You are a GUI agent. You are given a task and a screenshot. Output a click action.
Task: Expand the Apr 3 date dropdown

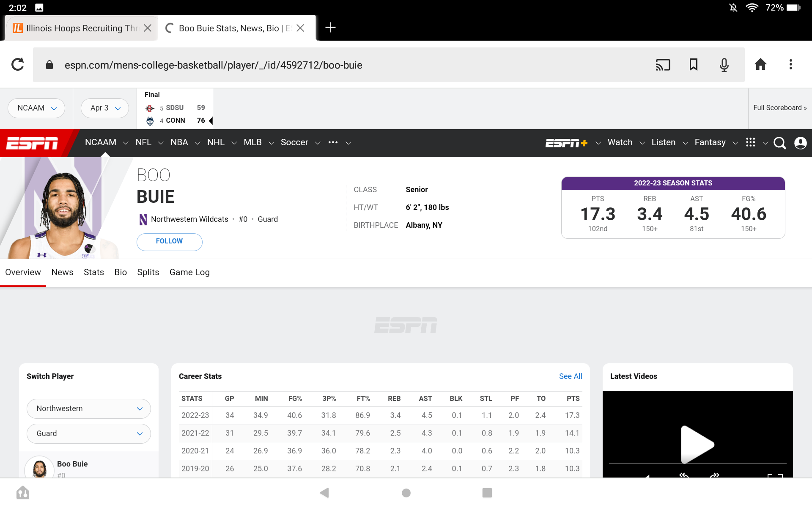(x=105, y=108)
